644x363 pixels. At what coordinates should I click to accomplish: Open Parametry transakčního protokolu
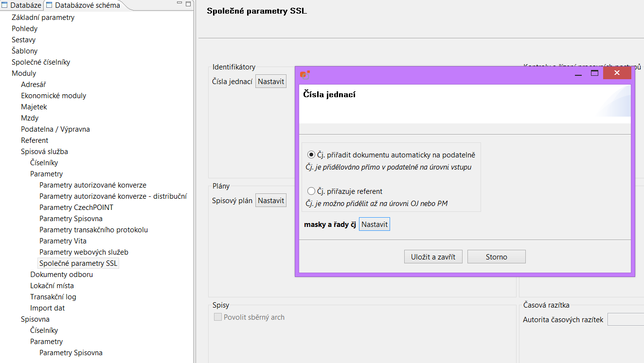93,230
